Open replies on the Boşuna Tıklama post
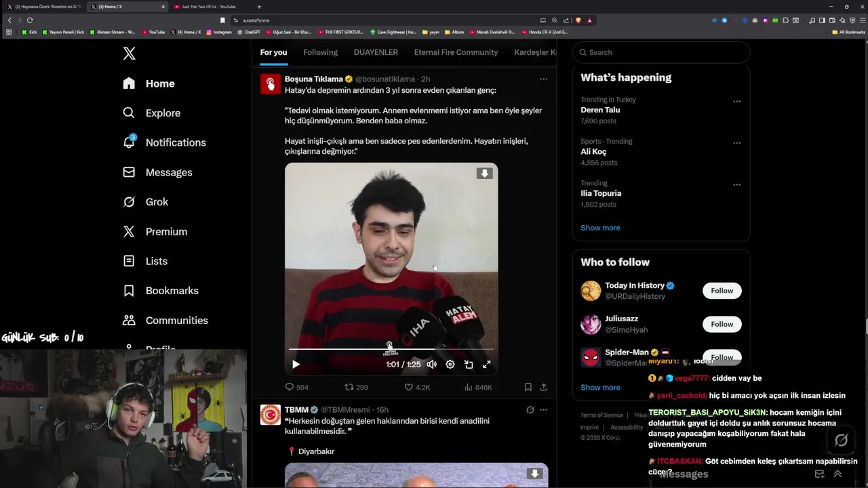Screen dimensions: 868x488 pos(296,387)
